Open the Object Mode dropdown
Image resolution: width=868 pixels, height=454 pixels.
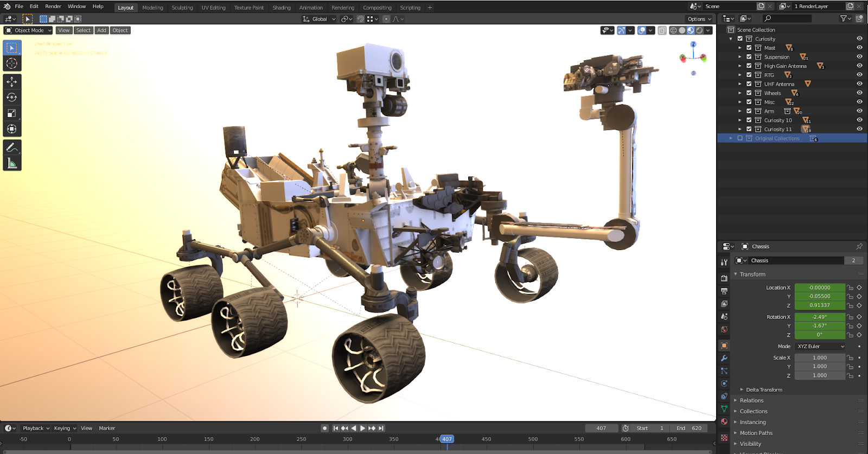click(x=28, y=30)
